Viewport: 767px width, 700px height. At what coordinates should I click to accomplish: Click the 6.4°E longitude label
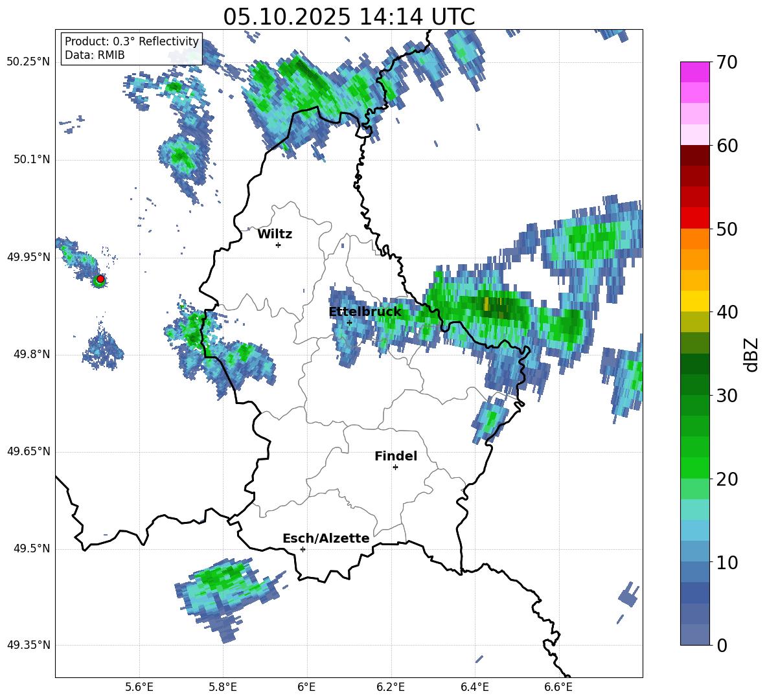point(474,687)
